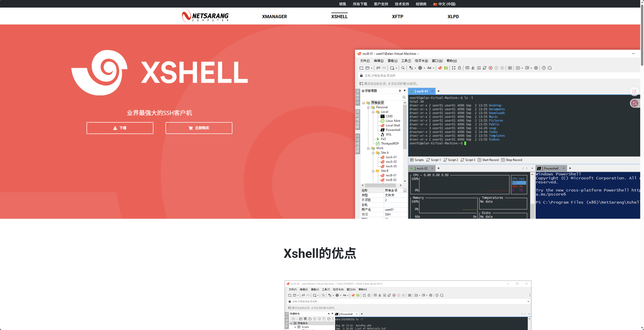Toggle fullscreen mode icon in Xshell toolbar
The height and width of the screenshot is (330, 644).
[x=454, y=68]
